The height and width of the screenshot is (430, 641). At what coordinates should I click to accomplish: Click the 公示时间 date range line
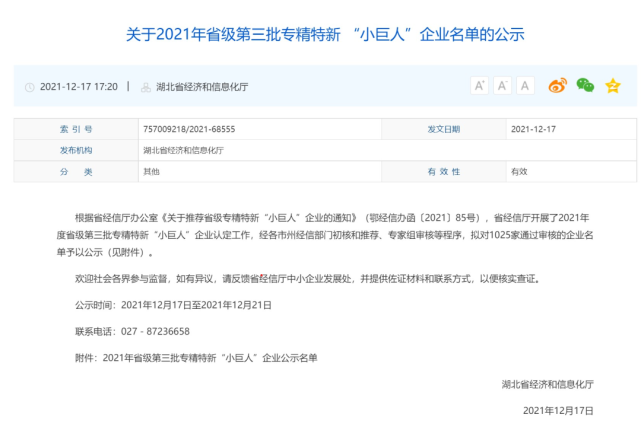coord(173,304)
